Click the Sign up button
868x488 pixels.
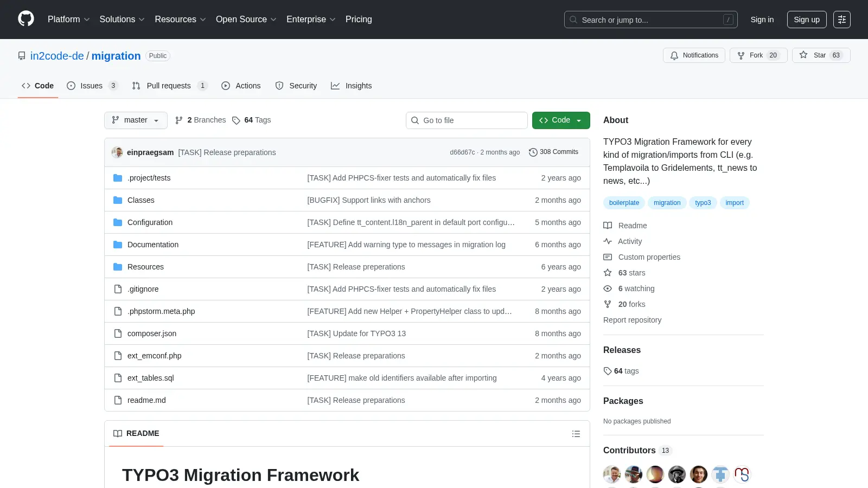click(807, 20)
